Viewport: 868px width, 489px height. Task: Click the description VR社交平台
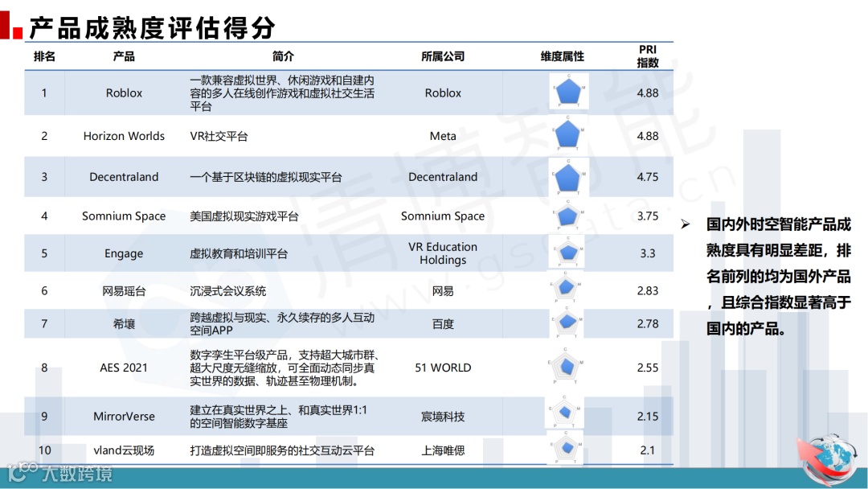(x=219, y=136)
